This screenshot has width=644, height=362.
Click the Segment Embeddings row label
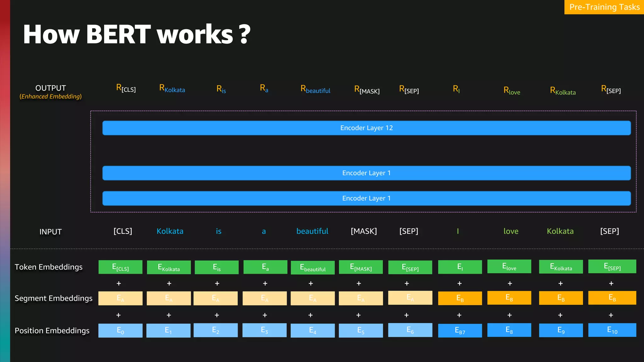pos(53,298)
